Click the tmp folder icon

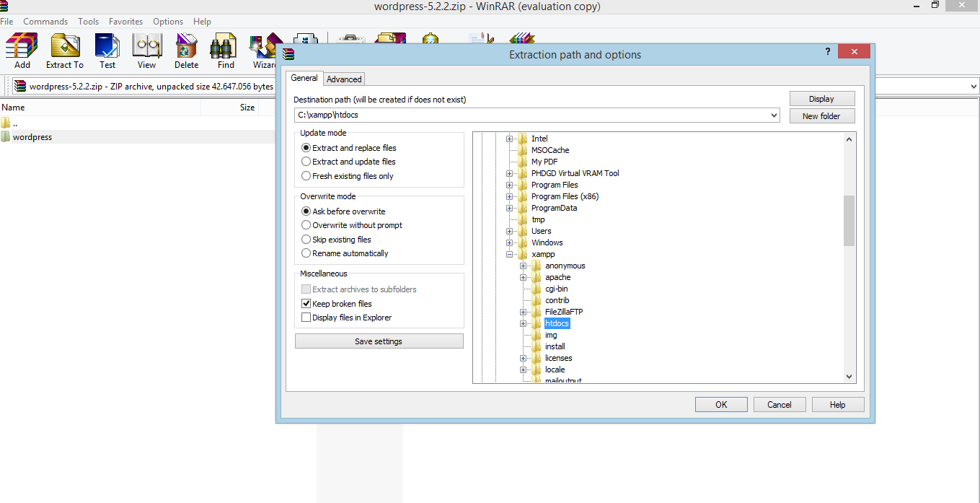point(523,219)
